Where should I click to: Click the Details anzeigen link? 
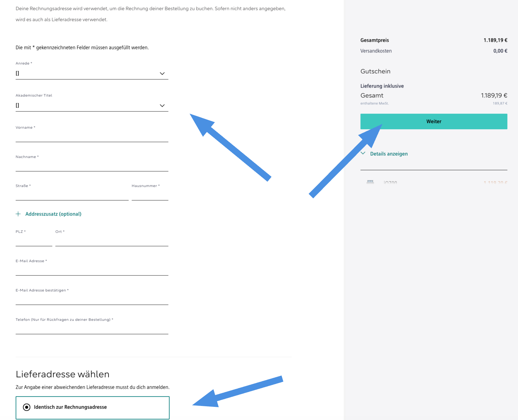(389, 154)
